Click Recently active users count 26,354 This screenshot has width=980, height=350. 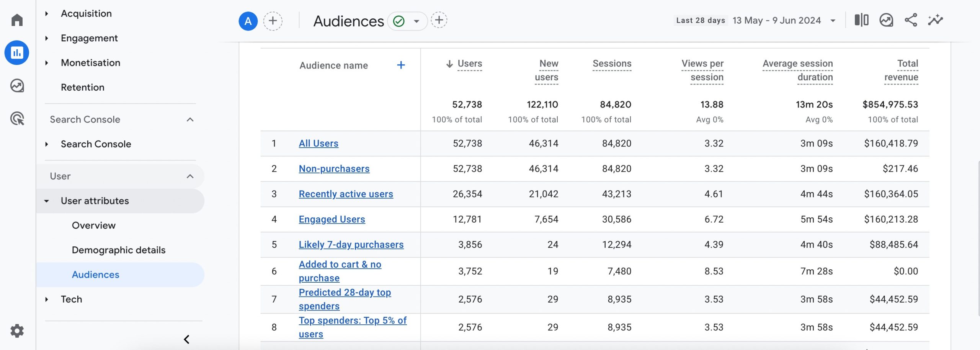click(x=467, y=194)
